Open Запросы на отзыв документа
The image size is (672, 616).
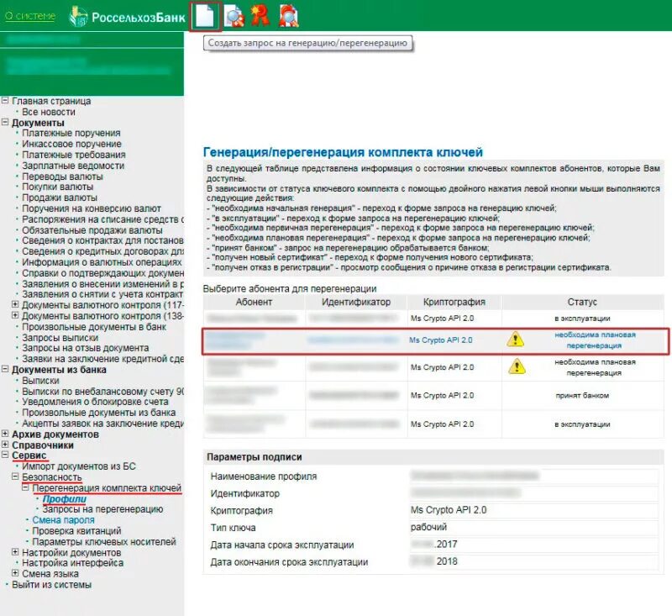[x=86, y=348]
